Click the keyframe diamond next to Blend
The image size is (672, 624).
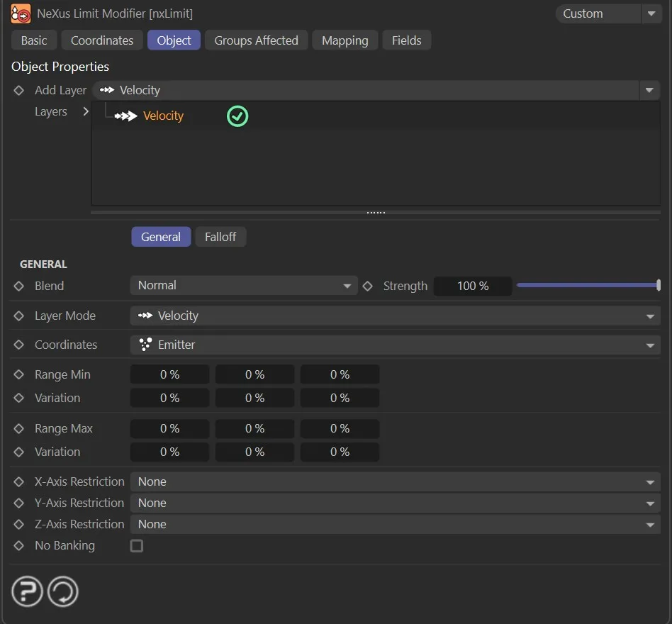point(19,286)
